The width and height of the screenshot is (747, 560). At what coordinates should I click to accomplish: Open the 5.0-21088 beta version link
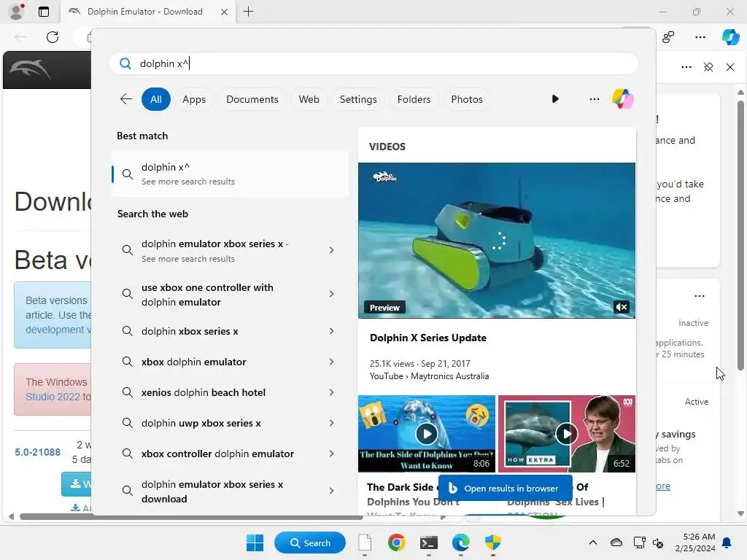[x=38, y=452]
